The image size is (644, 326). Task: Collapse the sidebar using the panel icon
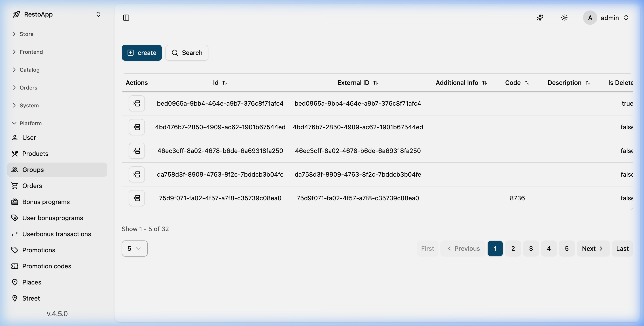126,18
